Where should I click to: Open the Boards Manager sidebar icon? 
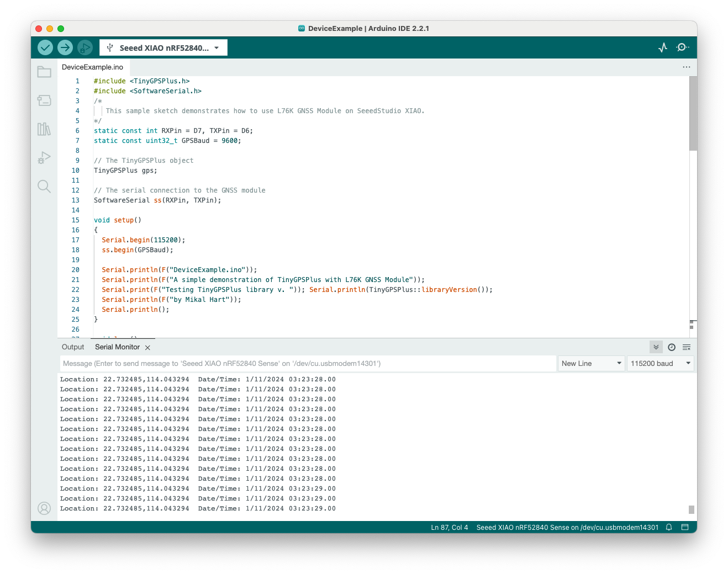(44, 100)
